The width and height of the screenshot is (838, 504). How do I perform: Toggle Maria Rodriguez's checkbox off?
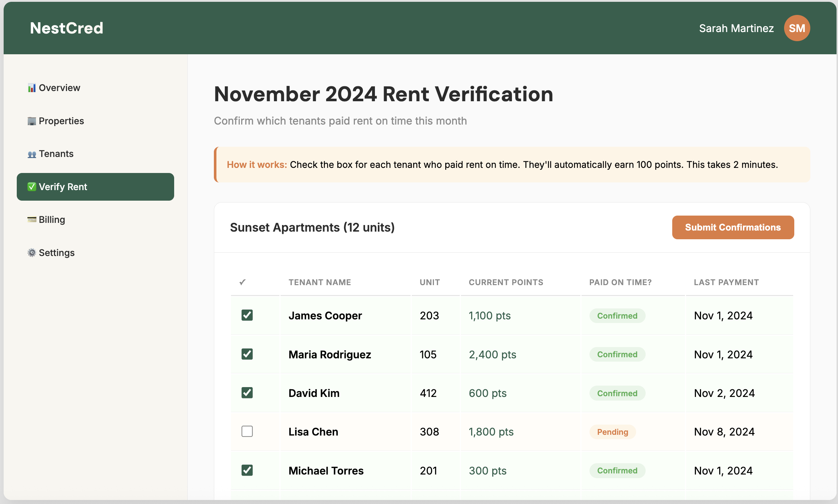[x=247, y=354]
